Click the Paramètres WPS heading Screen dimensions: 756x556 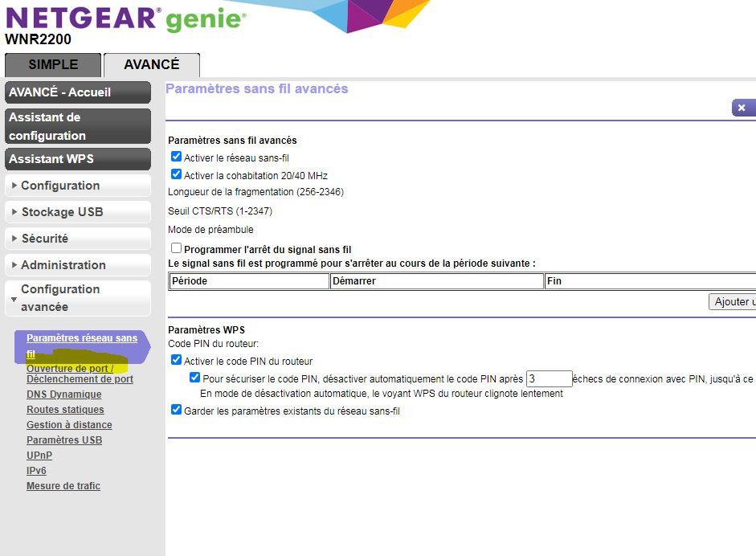(206, 330)
